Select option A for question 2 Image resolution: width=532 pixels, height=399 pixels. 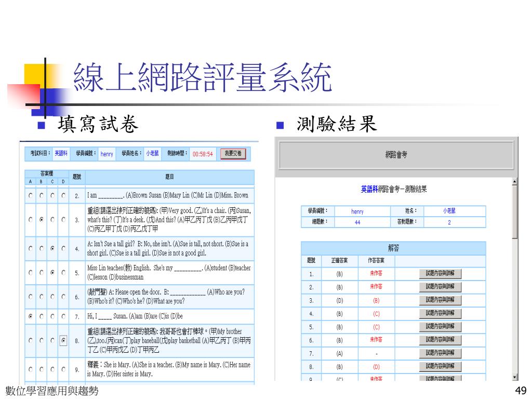click(31, 195)
